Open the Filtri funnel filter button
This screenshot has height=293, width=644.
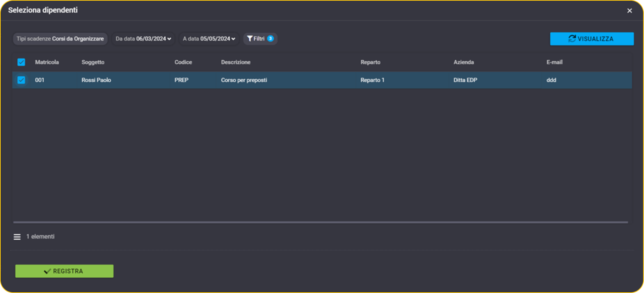tap(260, 39)
